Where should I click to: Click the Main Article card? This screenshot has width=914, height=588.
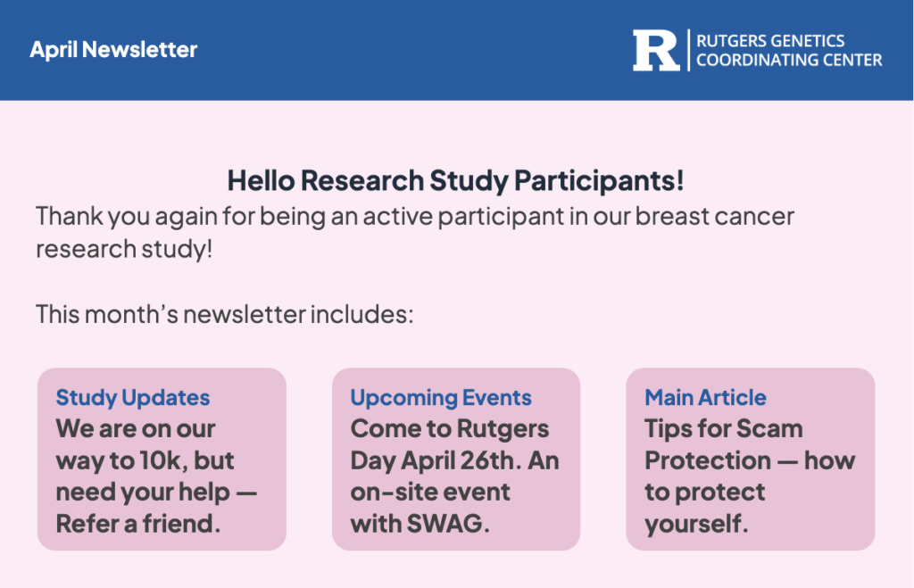[750, 460]
